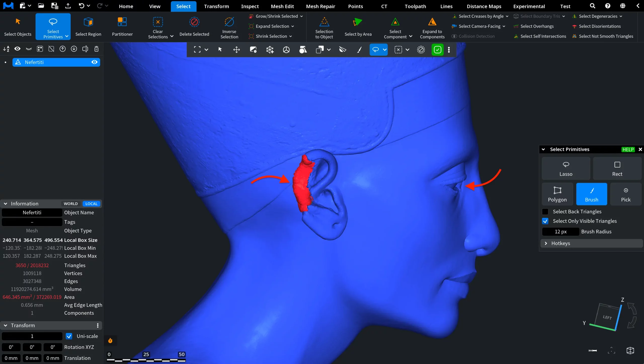Open Shrink Selection dropdown
Screen dimensions: 644x364
coord(291,36)
